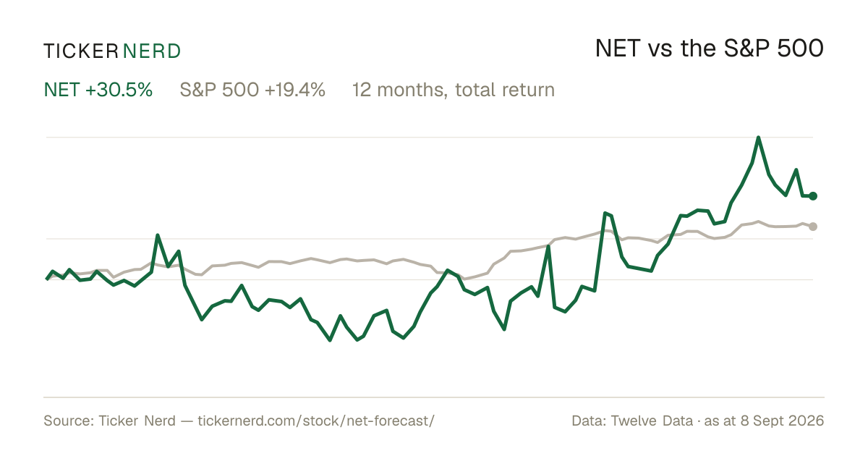
Task: Click the sharp NET spike mid-chart right
Action: pos(606,213)
